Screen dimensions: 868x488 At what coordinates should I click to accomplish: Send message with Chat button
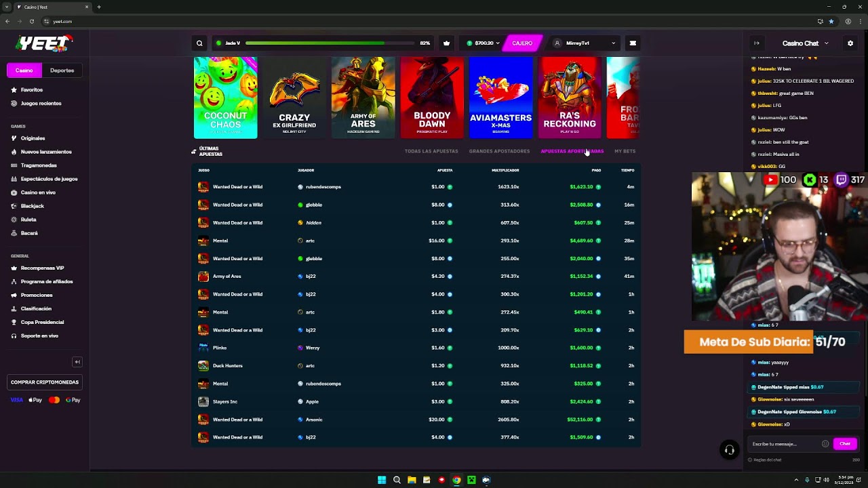[x=845, y=444]
